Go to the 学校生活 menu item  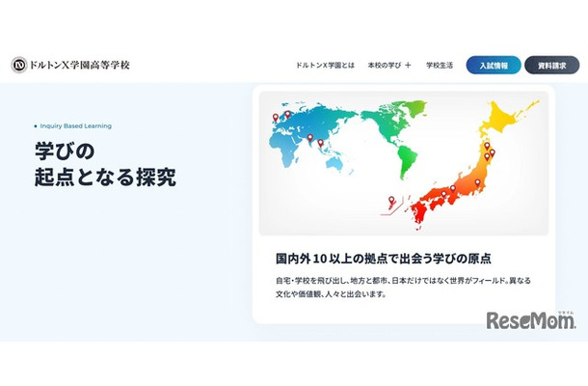pos(440,66)
